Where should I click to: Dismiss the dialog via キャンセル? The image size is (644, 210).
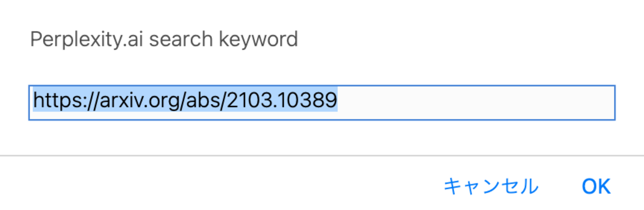point(490,187)
